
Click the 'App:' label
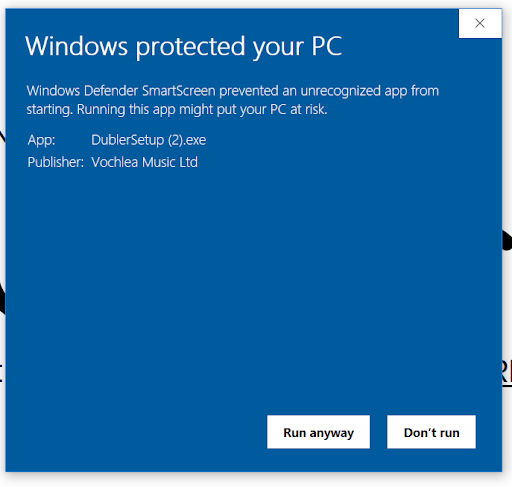(41, 140)
